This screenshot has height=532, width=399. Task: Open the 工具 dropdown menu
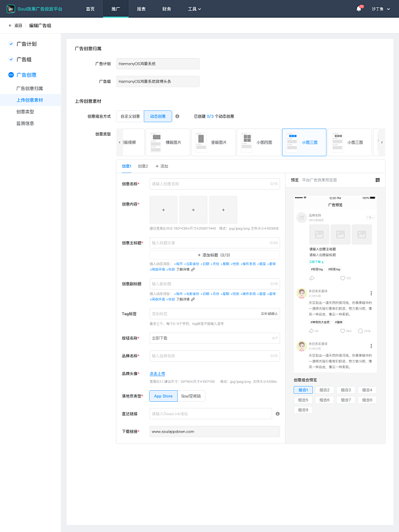click(194, 9)
